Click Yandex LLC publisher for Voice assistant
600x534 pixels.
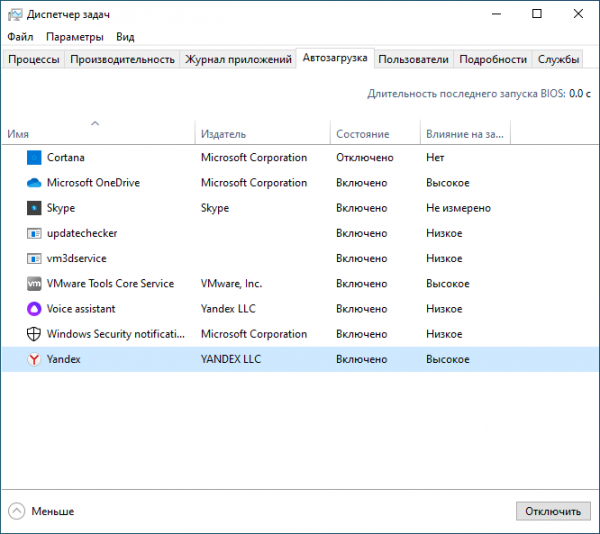point(228,309)
